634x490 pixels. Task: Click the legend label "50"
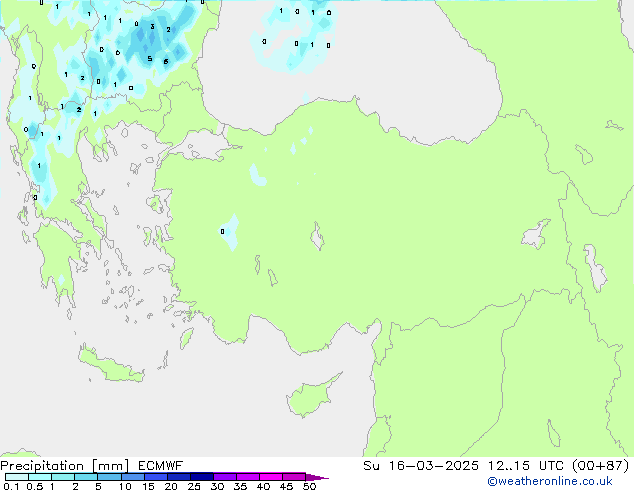coord(309,486)
